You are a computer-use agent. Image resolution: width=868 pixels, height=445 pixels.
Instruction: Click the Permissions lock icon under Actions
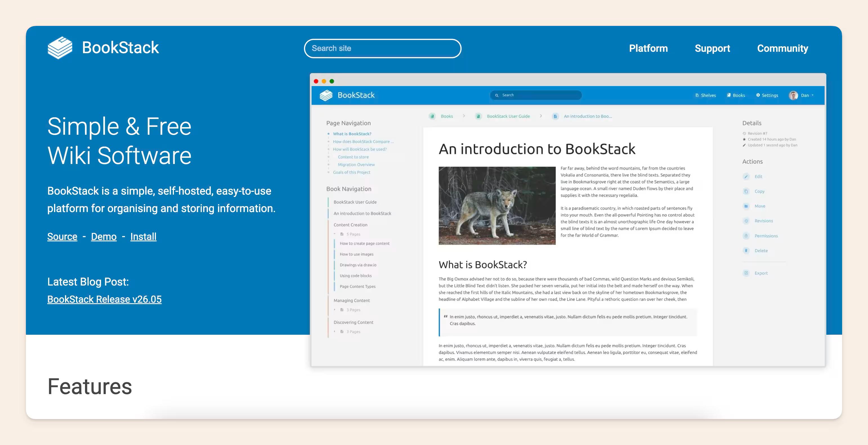point(746,236)
